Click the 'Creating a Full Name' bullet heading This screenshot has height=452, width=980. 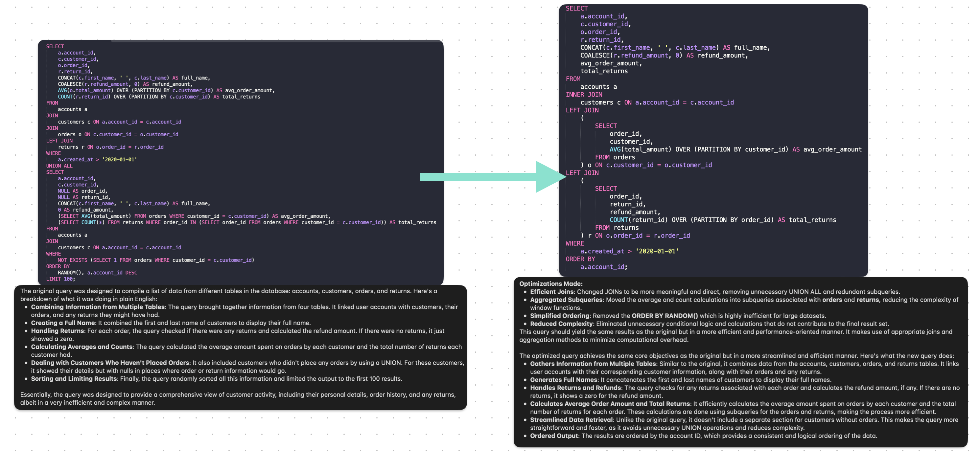[x=63, y=323]
